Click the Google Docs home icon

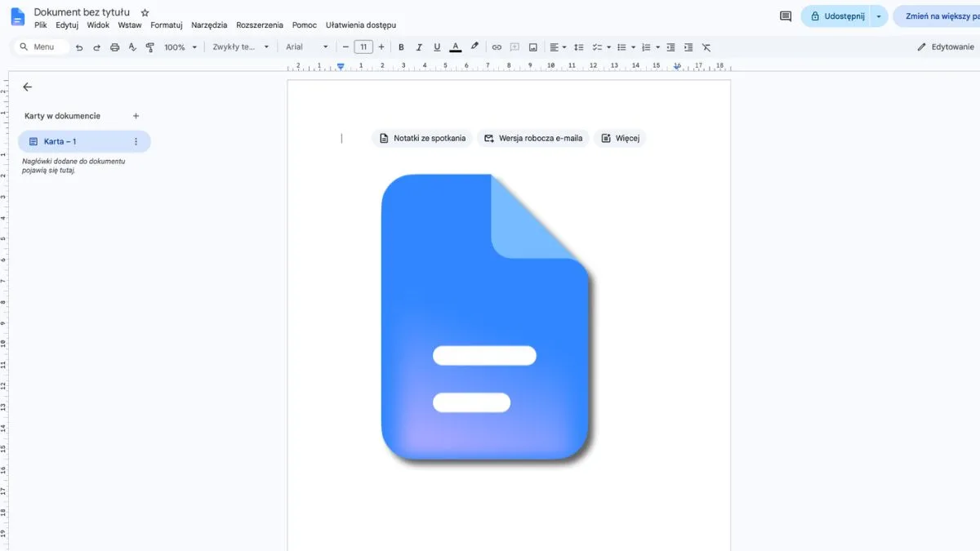point(17,17)
